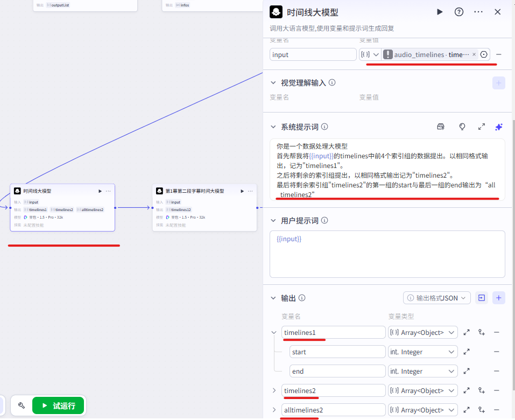Click the panel vertical scrollbar

click(513, 255)
